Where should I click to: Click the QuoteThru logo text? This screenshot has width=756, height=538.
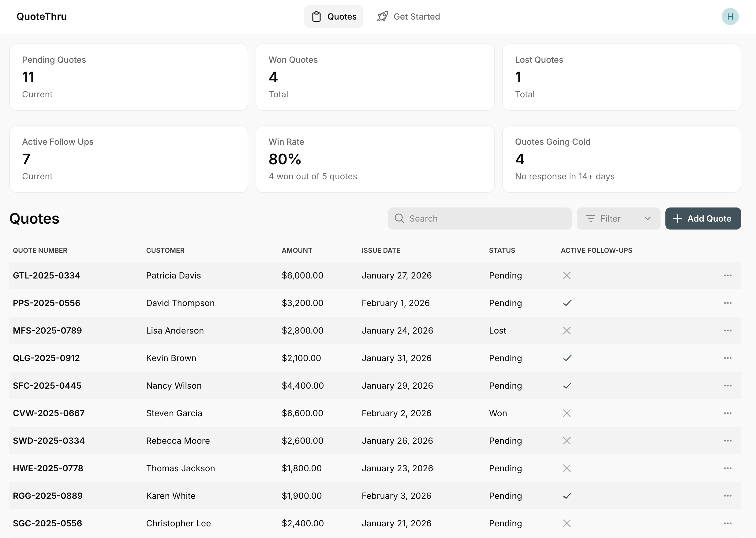click(42, 16)
